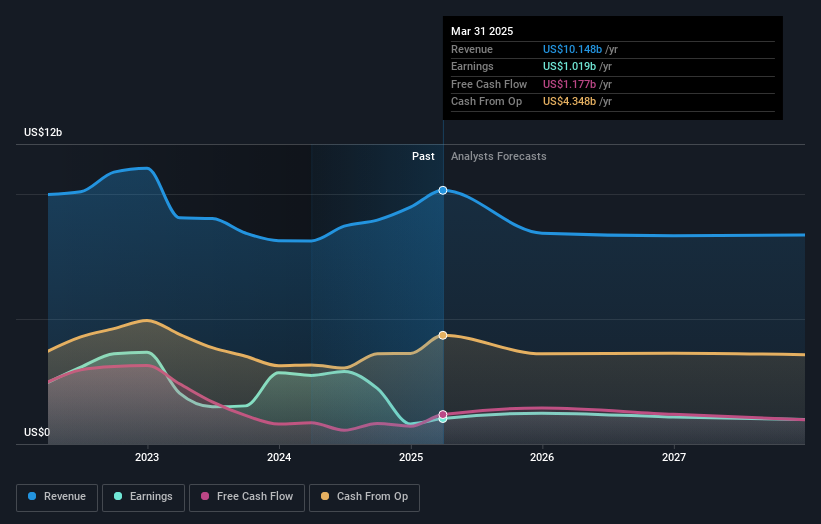Select the 2024 x-axis label

279,458
